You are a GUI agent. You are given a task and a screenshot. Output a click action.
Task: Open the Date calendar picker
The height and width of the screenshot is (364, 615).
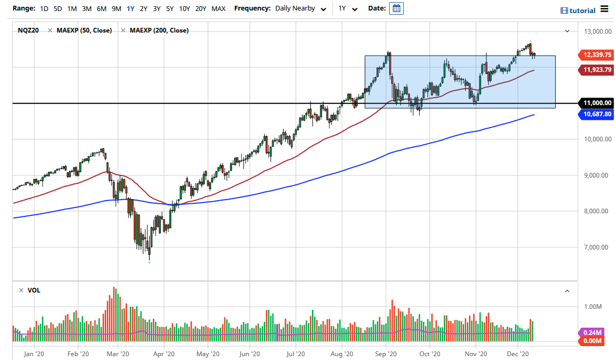[x=396, y=8]
